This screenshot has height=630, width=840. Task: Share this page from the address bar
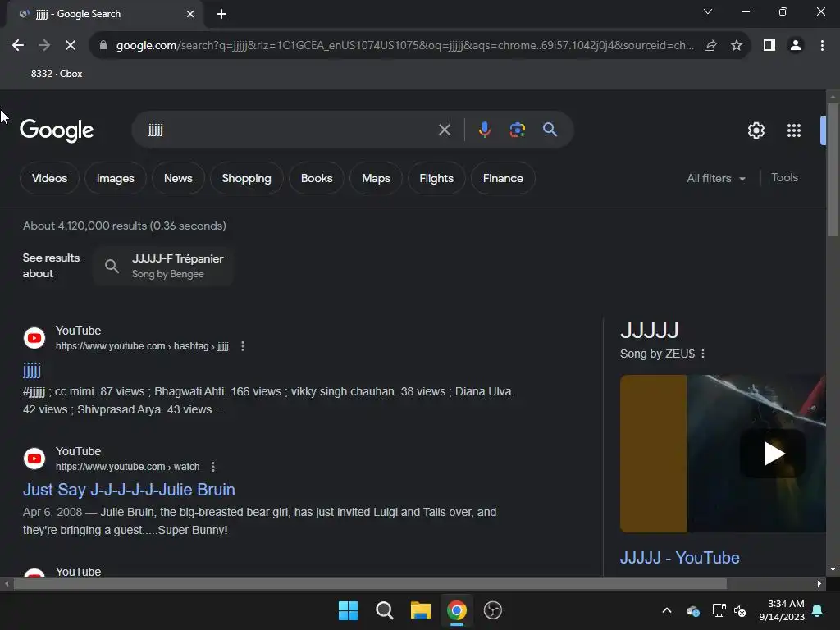710,46
